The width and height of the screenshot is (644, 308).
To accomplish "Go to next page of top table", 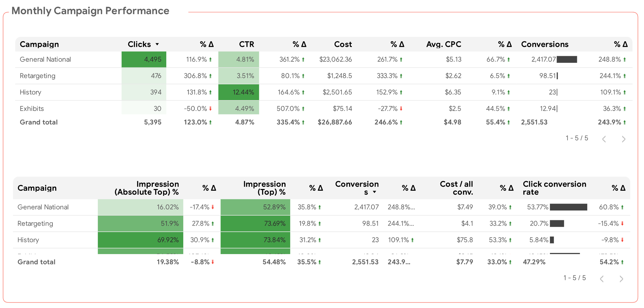I will point(623,139).
